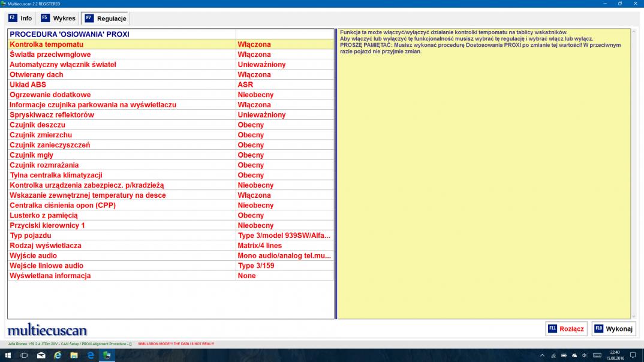Select Centralka ciśnienia opon (CPP) row
This screenshot has width=644, height=362.
(x=171, y=205)
